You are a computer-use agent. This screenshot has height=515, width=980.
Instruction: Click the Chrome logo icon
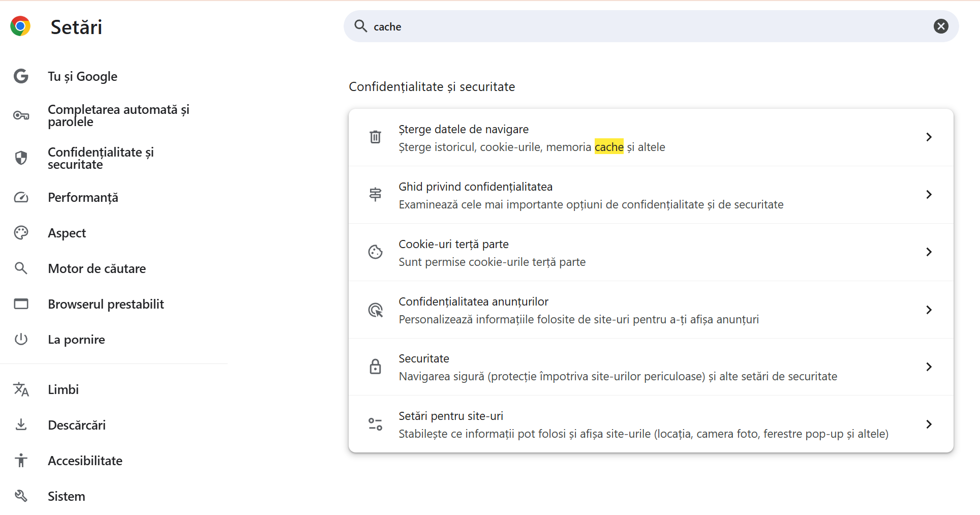[20, 26]
